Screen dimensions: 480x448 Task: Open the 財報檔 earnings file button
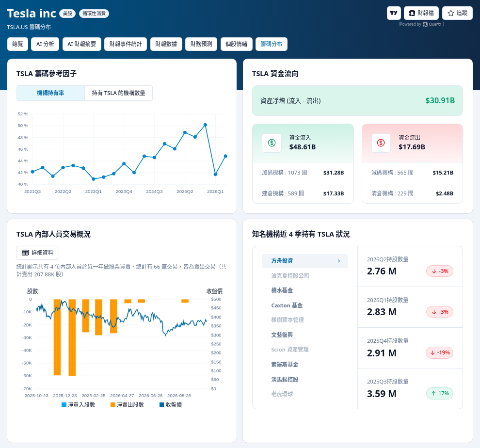421,13
